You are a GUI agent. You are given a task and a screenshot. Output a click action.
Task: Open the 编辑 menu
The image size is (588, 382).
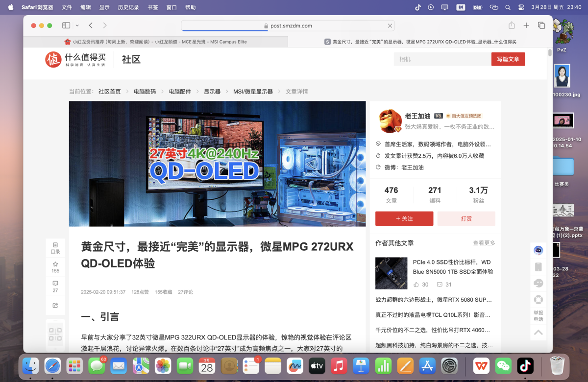coord(86,7)
